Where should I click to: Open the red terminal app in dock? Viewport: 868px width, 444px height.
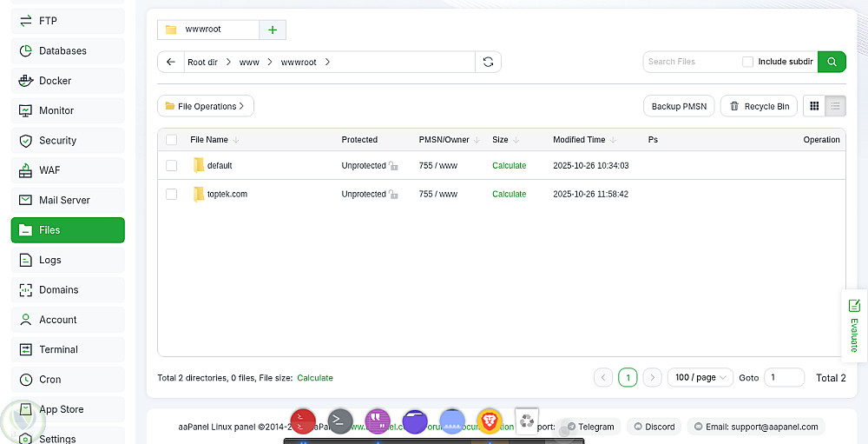point(303,421)
